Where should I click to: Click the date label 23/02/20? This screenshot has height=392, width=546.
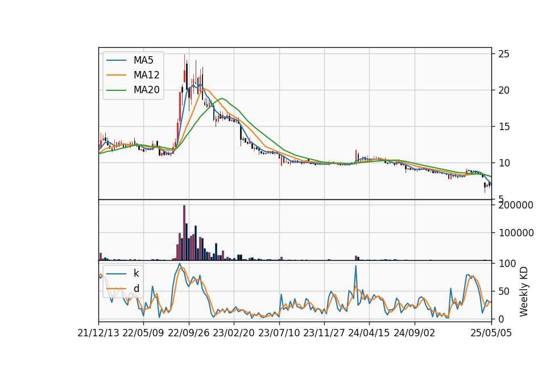click(234, 333)
